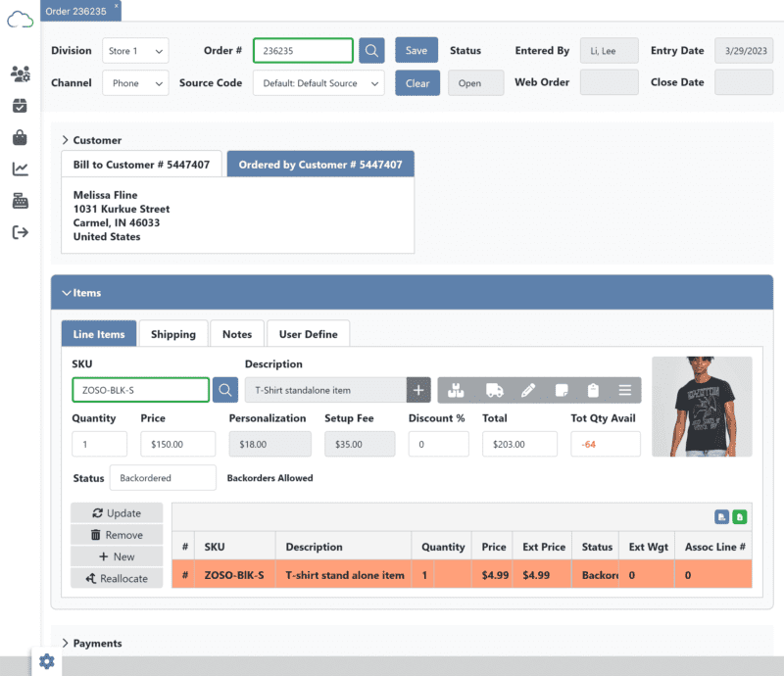The height and width of the screenshot is (676, 784).
Task: Click the shopping bag sidebar icon
Action: tap(20, 137)
